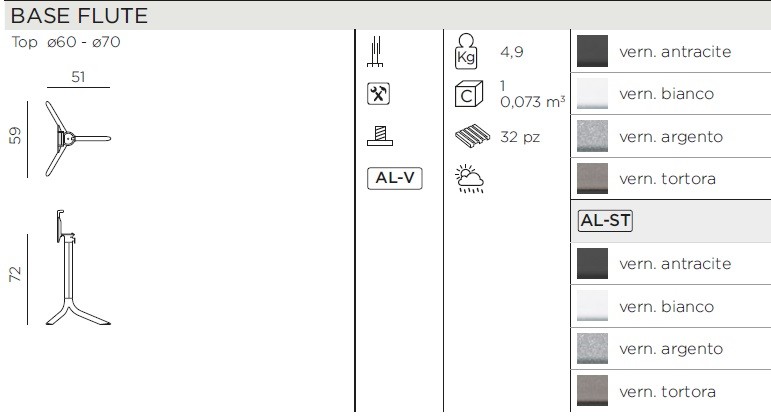
Task: Click the adjustable screw foot icon
Action: pyautogui.click(x=380, y=136)
